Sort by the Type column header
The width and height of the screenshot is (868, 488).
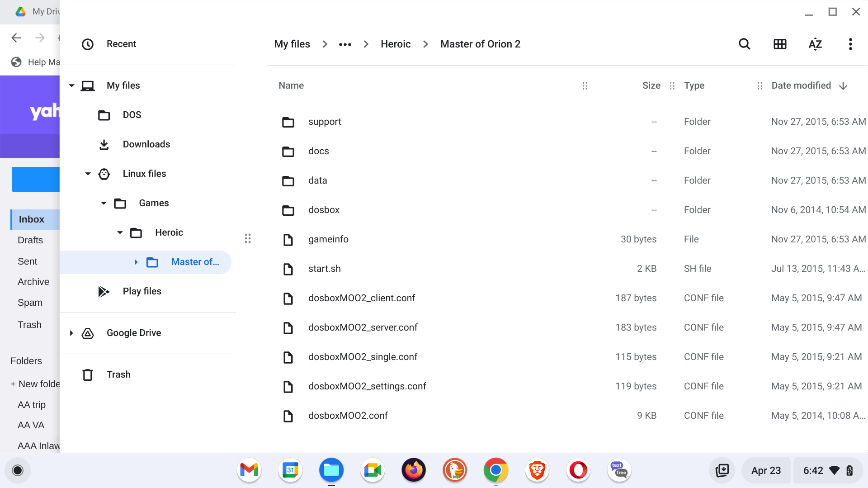[x=694, y=85]
